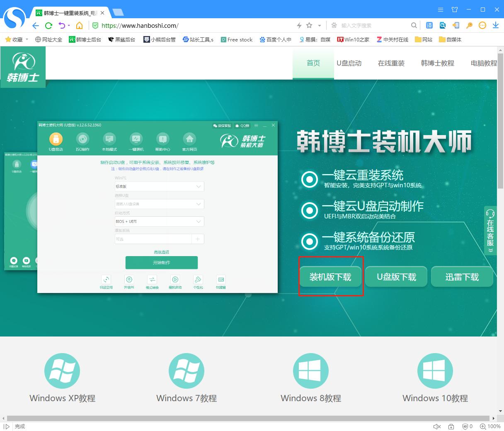This screenshot has height=431, width=504.
Task: Open the 帮助中心 help center
Action: coord(163,140)
